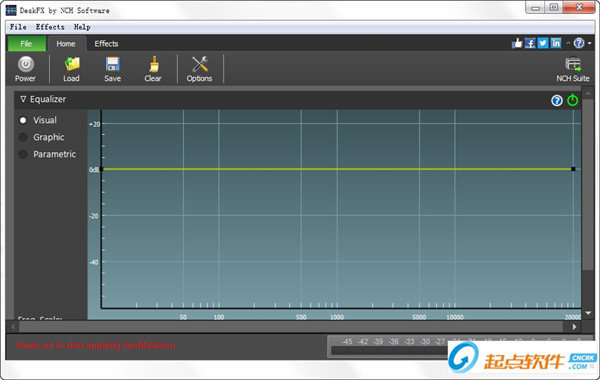The width and height of the screenshot is (600, 380).
Task: Select the Visual equalizer mode
Action: tap(23, 120)
